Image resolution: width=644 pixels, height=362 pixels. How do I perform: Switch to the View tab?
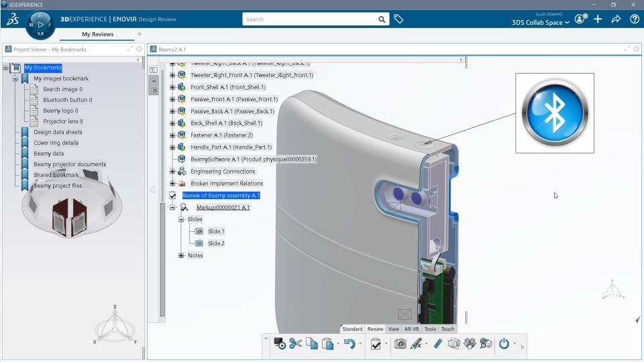[x=394, y=328]
